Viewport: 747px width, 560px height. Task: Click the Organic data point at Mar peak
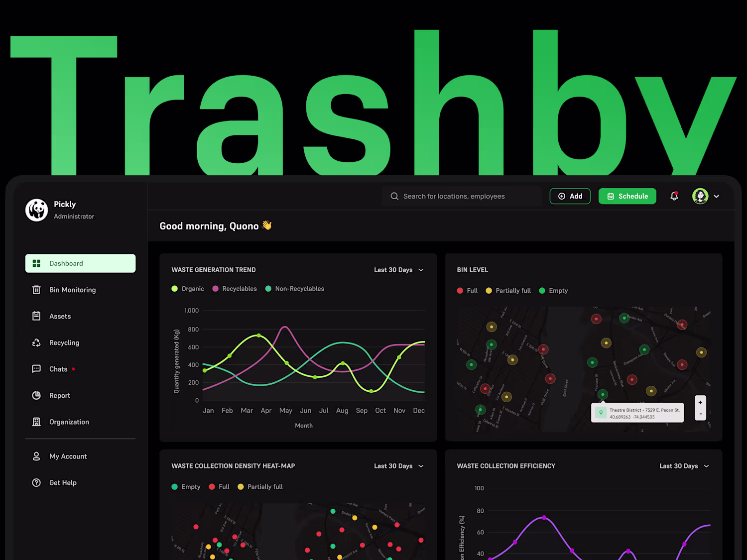click(x=258, y=336)
